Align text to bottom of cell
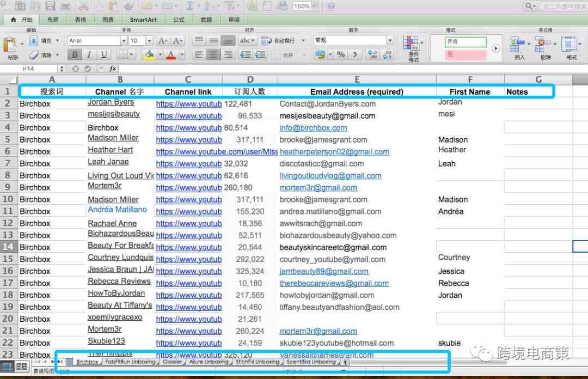Screen dimensions: 588x379 pyautogui.click(x=228, y=40)
